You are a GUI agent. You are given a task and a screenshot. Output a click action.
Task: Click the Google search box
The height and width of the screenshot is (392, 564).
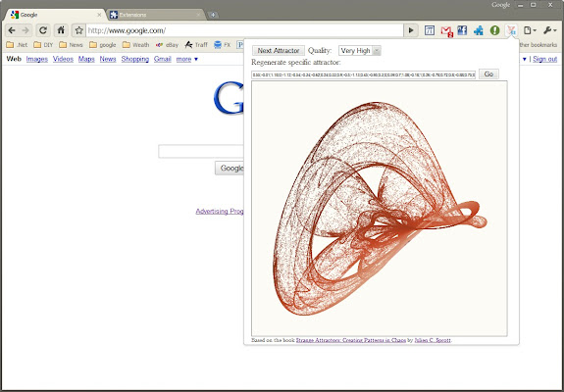coord(201,151)
